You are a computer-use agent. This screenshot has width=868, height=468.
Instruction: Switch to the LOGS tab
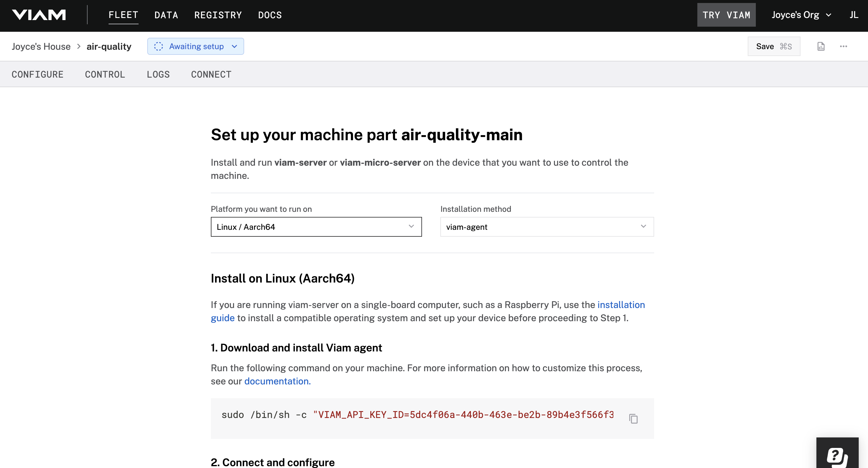159,74
